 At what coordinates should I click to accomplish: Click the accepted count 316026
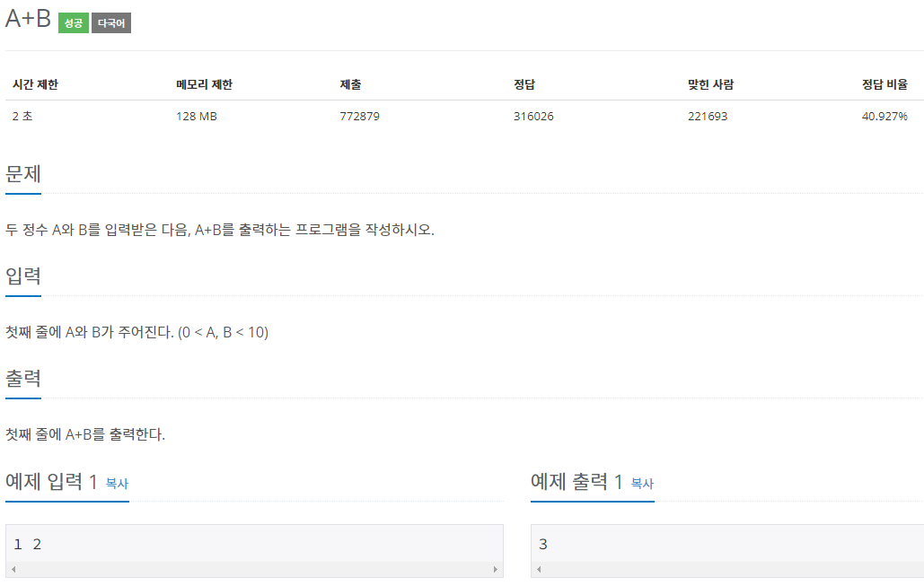pos(533,116)
